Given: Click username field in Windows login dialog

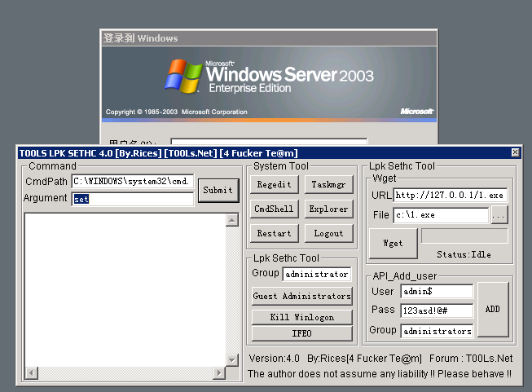Looking at the screenshot, I should click(x=269, y=141).
